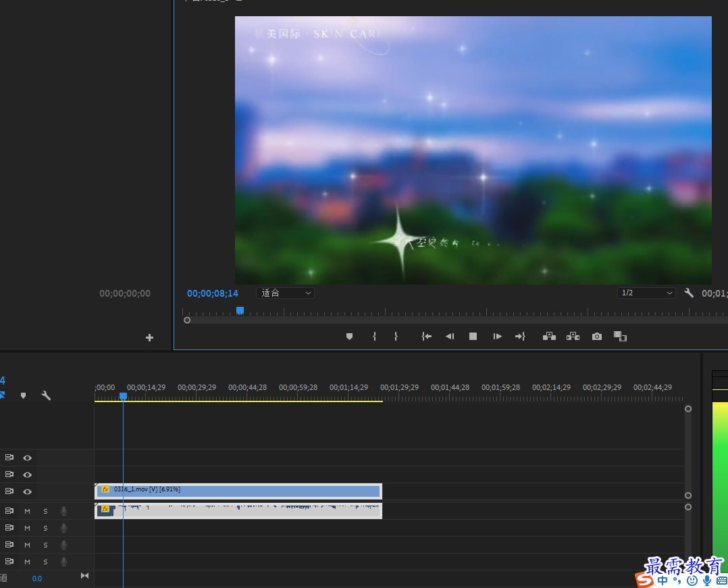The image size is (728, 588).
Task: Toggle sync lock on the second audio track
Action: 9,527
